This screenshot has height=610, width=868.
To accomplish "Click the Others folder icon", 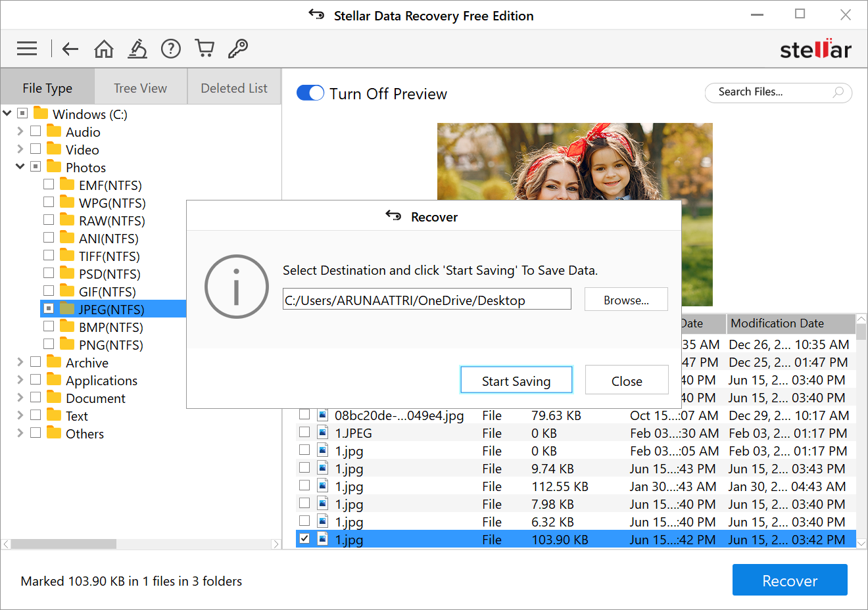I will coord(54,433).
